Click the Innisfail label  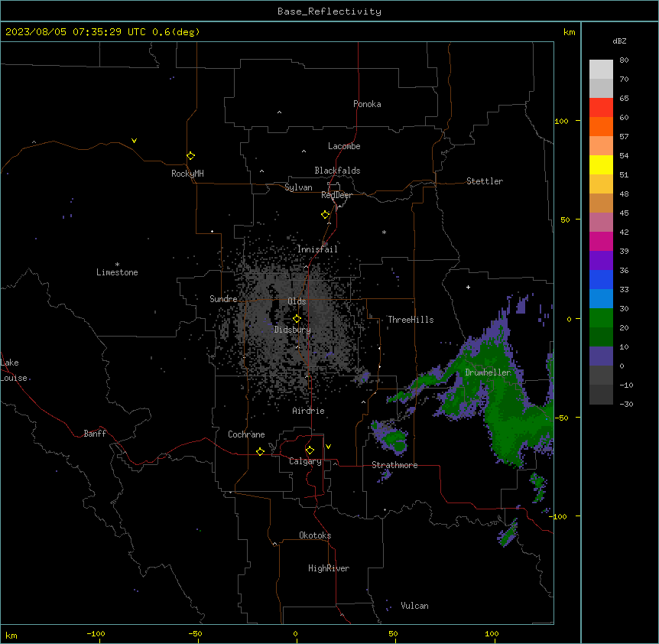tap(317, 249)
